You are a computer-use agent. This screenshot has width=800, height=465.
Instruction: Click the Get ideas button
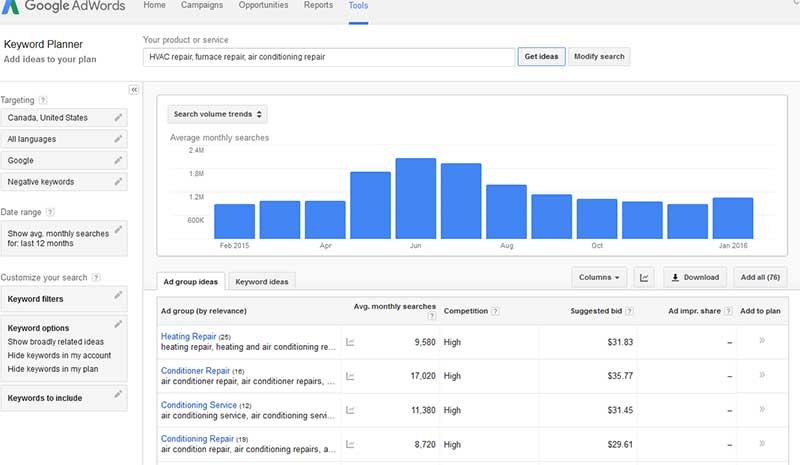click(541, 57)
